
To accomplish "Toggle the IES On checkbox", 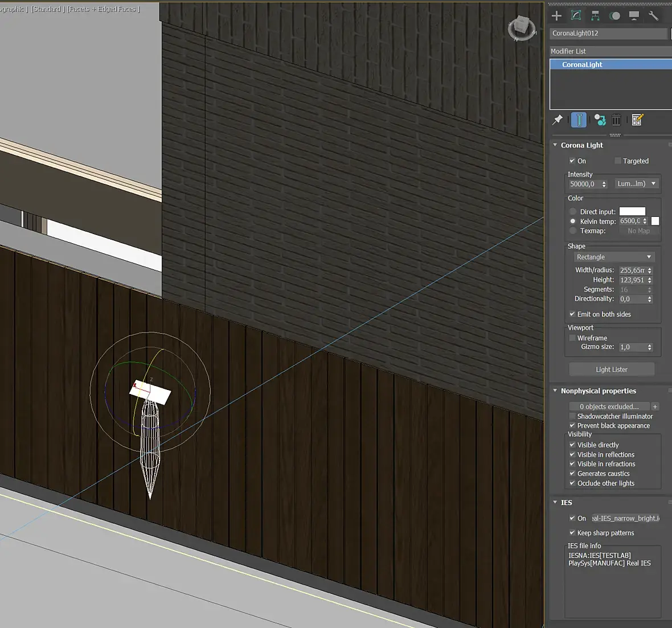I will (572, 518).
